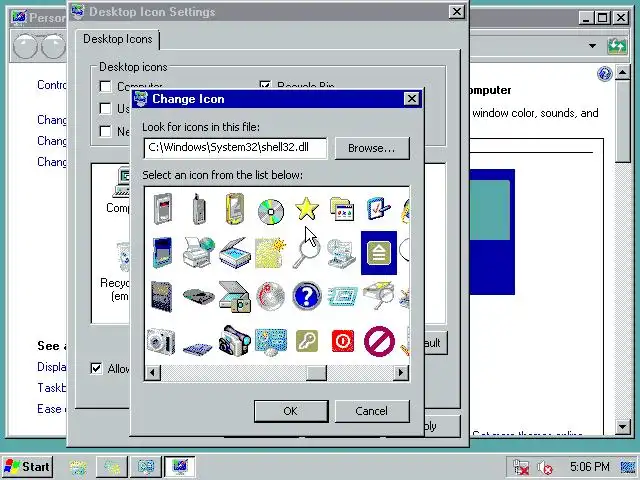Click the Start button
Image resolution: width=640 pixels, height=480 pixels.
tap(27, 467)
